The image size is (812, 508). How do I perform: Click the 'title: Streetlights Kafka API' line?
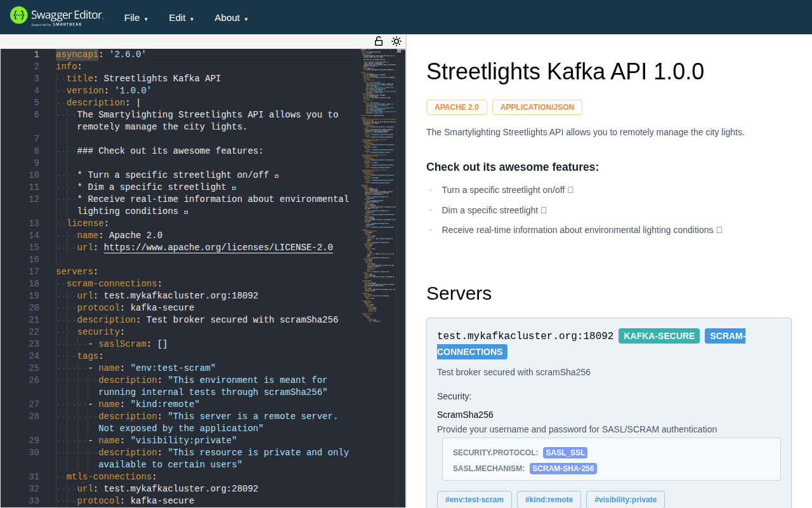click(143, 79)
